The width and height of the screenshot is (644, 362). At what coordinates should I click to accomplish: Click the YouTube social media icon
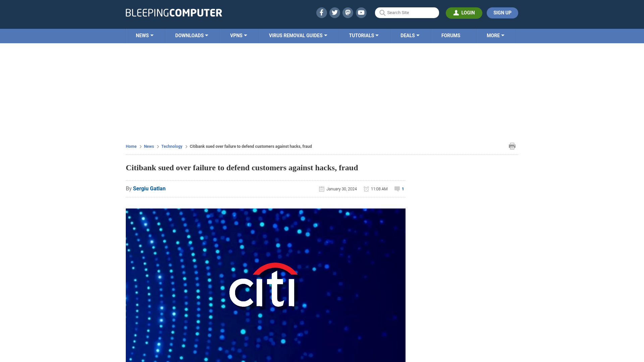point(361,12)
